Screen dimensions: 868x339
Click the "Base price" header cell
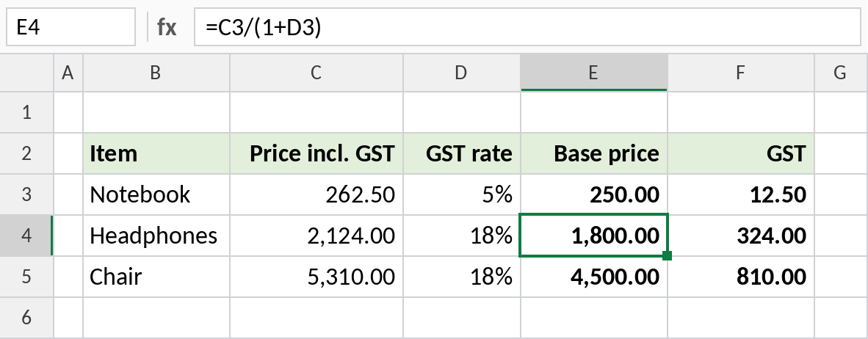click(x=594, y=154)
